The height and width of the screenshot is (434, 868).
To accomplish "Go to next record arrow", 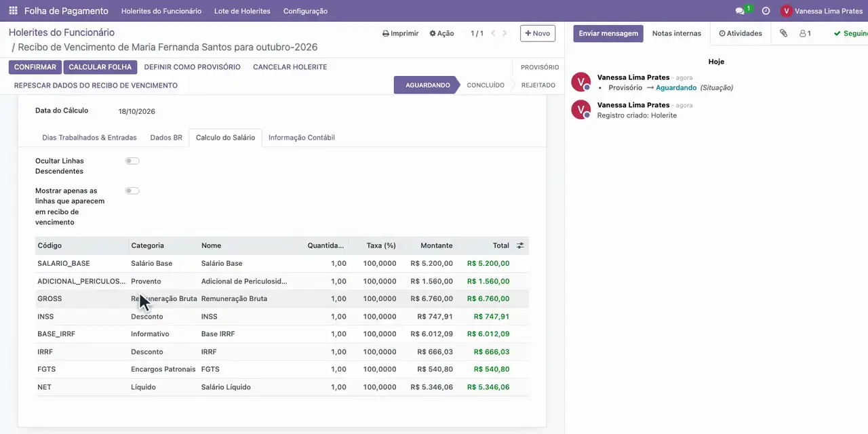I will pos(505,33).
